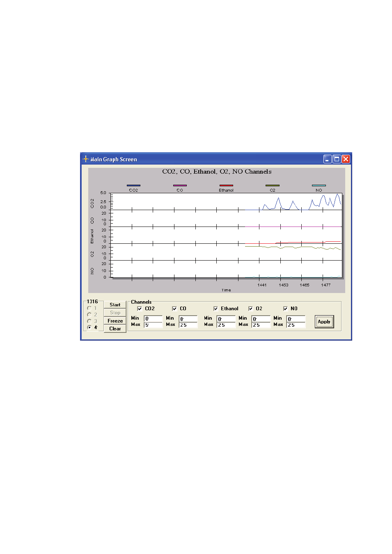Click the CO Max input field
The image size is (392, 554).
pos(188,325)
